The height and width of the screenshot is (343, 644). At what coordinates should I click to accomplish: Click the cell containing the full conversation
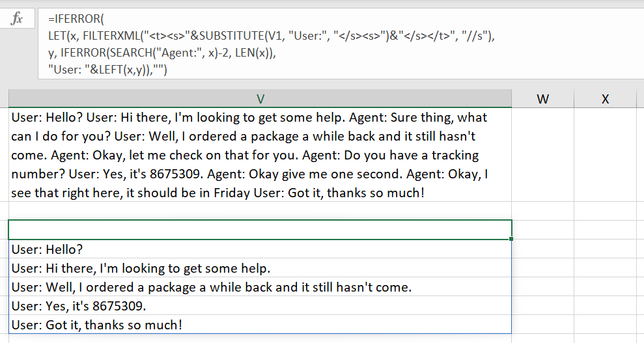coord(260,155)
